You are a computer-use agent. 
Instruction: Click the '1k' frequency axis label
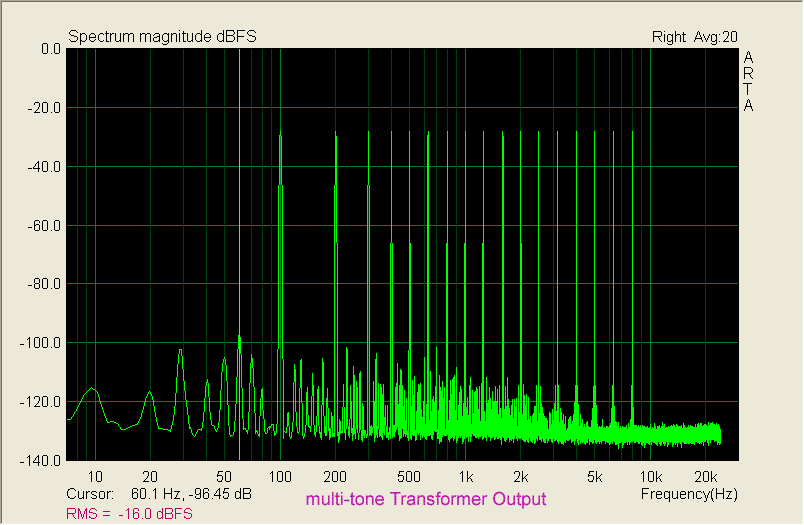pyautogui.click(x=466, y=477)
